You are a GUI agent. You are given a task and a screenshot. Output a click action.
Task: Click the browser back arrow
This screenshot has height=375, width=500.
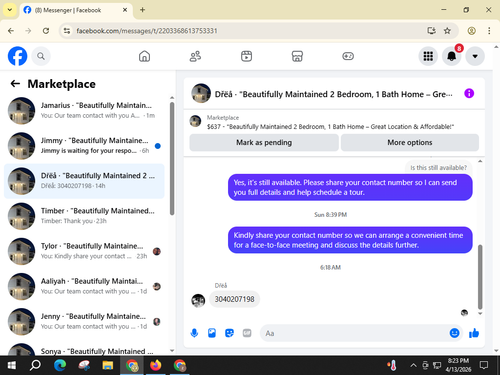click(11, 31)
